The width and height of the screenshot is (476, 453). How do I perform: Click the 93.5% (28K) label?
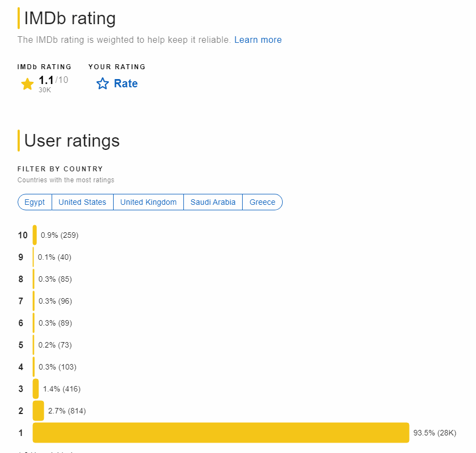coord(435,433)
